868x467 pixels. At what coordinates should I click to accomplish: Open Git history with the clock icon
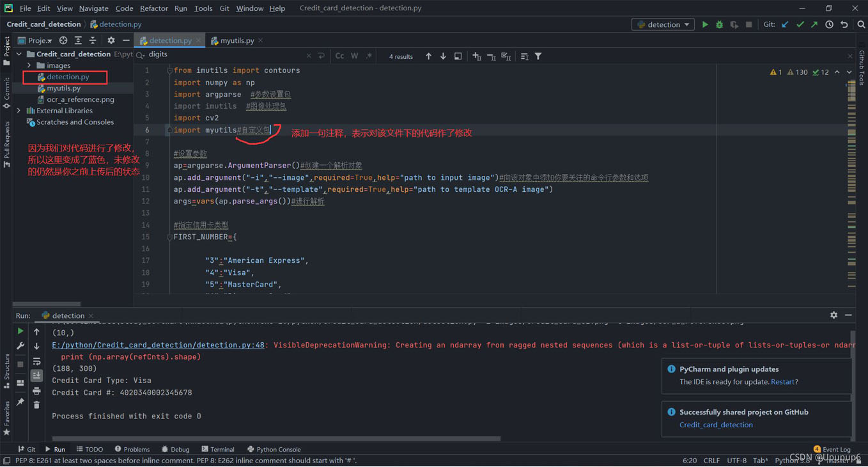tap(829, 24)
